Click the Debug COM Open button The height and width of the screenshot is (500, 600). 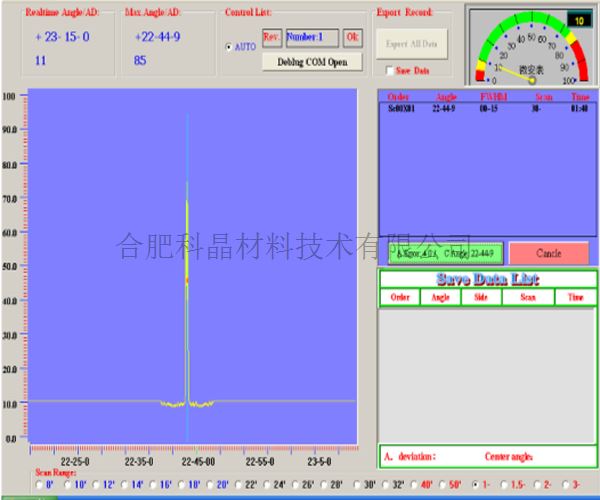[312, 62]
